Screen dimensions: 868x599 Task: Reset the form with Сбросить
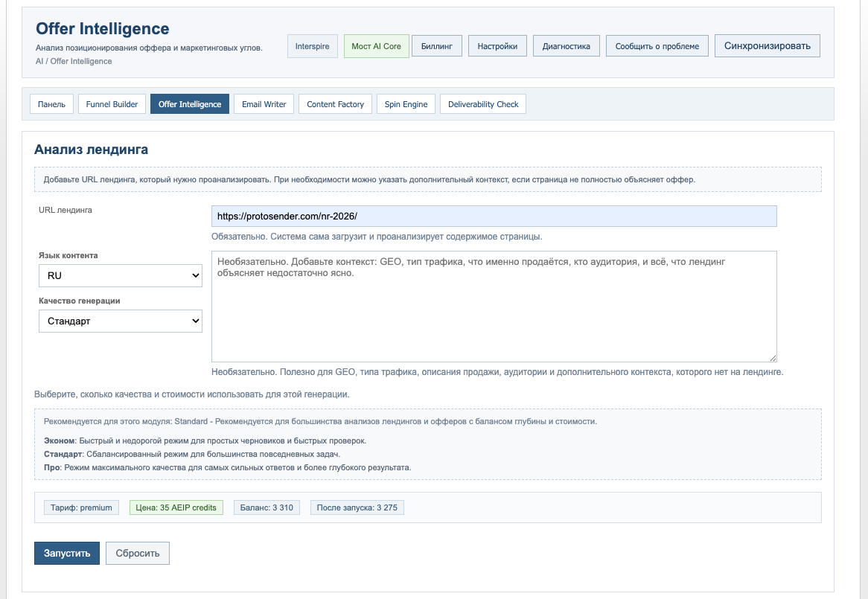click(137, 553)
